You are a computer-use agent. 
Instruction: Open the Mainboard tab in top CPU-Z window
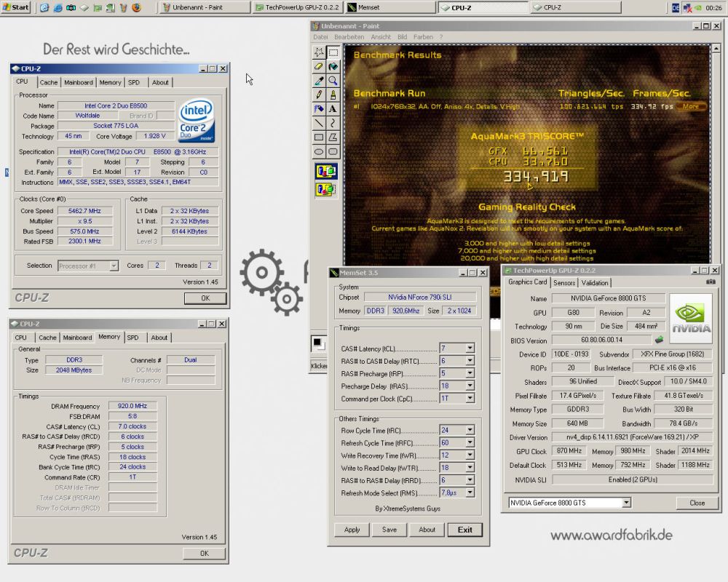click(79, 82)
